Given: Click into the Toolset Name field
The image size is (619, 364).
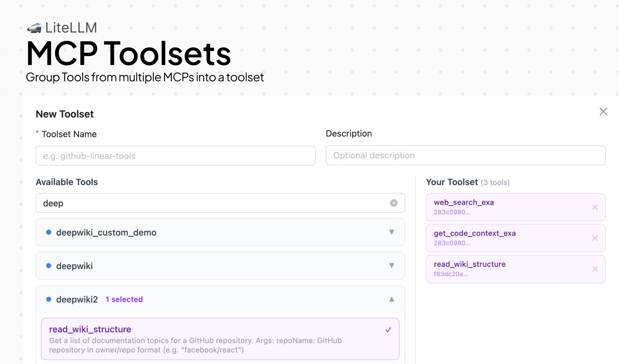Looking at the screenshot, I should [175, 156].
